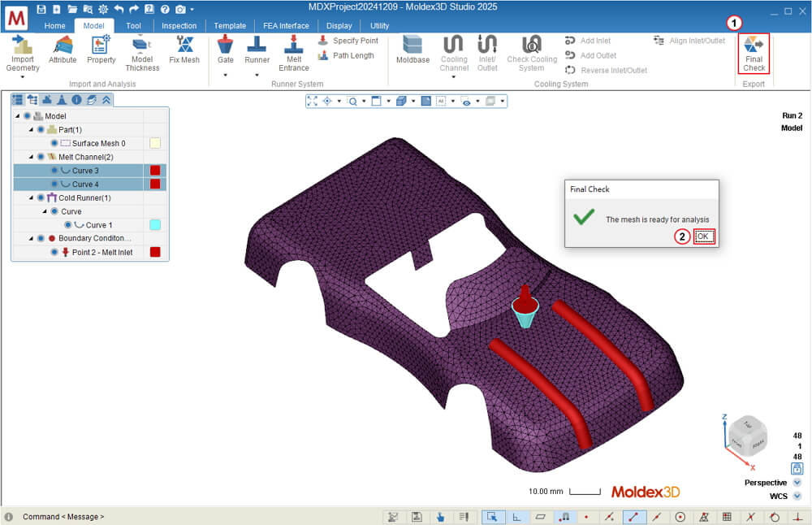Click the lock icon above Perspective
The width and height of the screenshot is (812, 525).
coord(797,469)
